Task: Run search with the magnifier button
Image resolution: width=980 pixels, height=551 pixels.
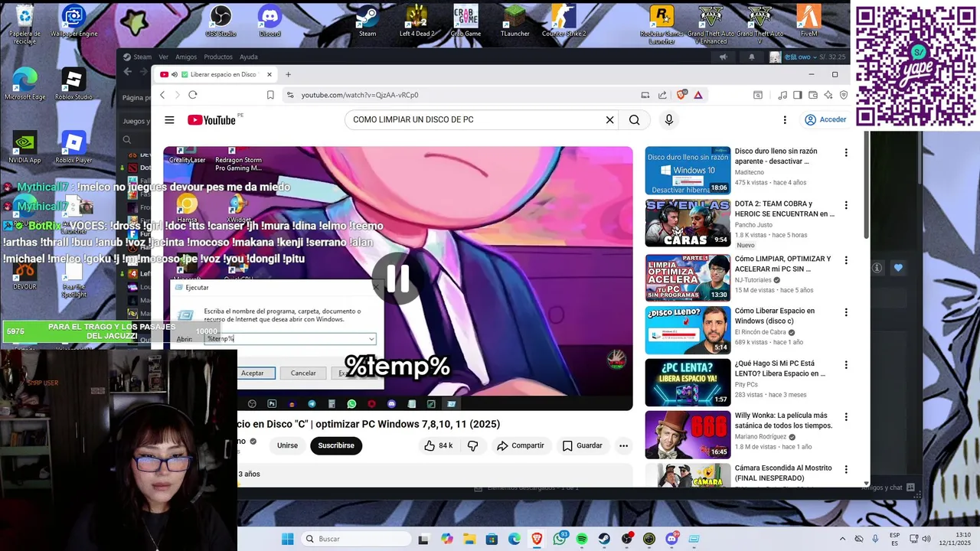Action: pos(635,120)
